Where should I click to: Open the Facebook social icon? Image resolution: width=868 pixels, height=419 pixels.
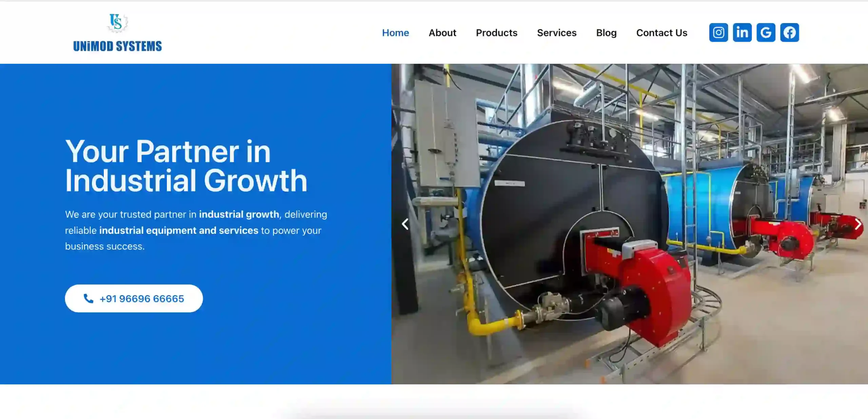[789, 33]
